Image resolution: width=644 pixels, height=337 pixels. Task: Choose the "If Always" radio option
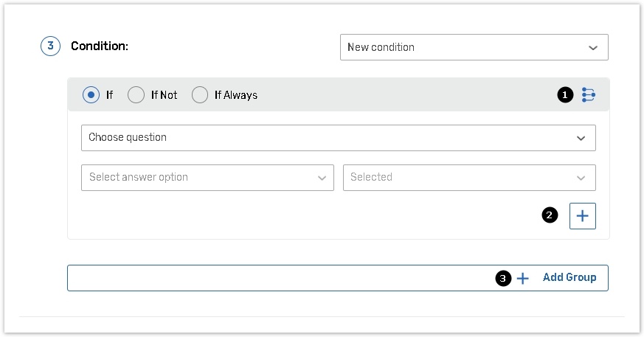point(199,95)
